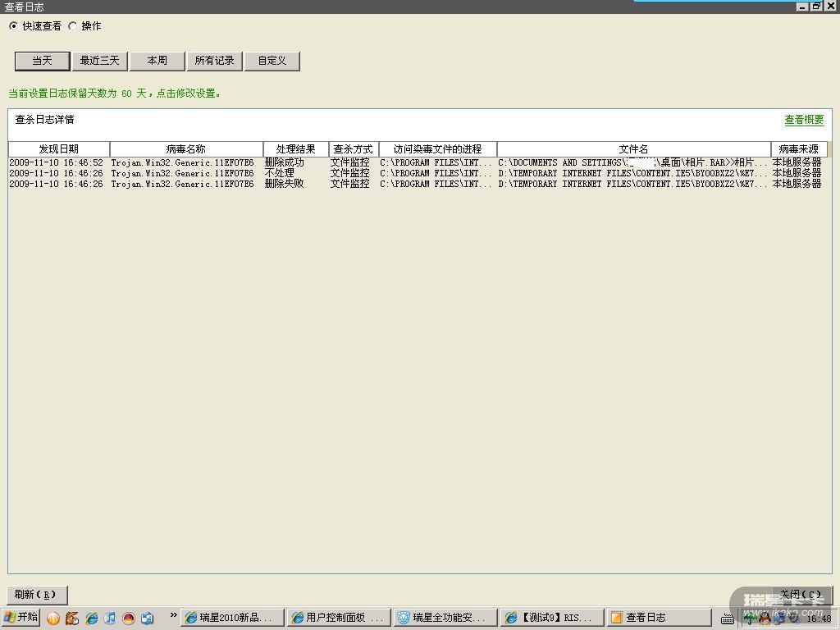Click the 最近三天 button
The image size is (840, 630).
click(99, 61)
